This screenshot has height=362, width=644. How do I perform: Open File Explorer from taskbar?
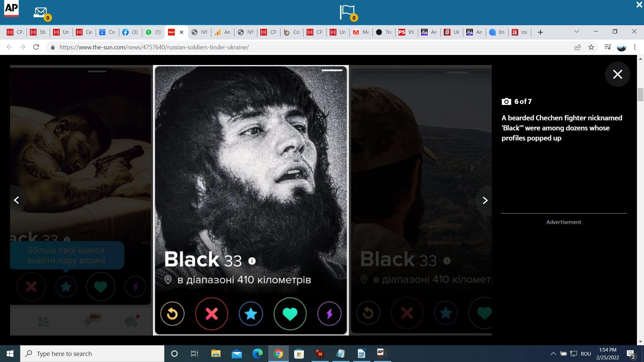[x=216, y=354]
